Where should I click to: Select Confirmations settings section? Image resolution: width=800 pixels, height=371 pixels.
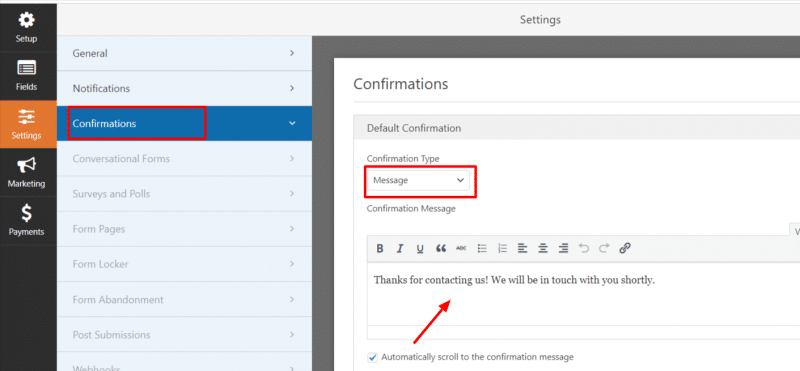point(184,123)
